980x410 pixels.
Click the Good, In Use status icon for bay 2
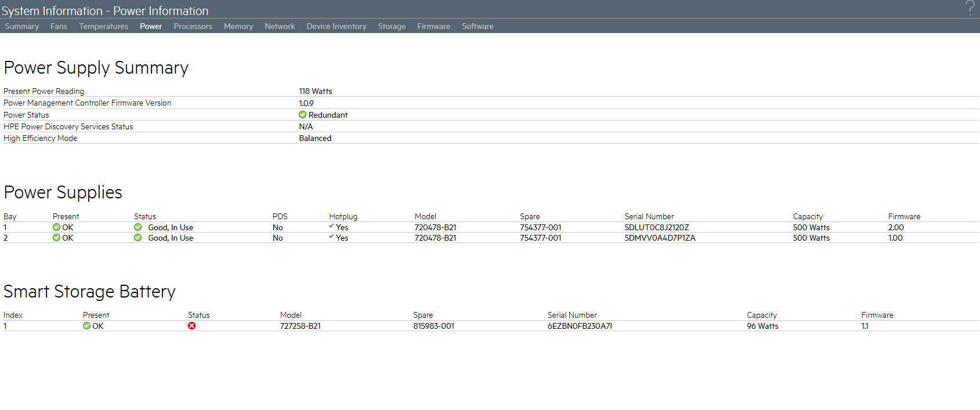[138, 238]
